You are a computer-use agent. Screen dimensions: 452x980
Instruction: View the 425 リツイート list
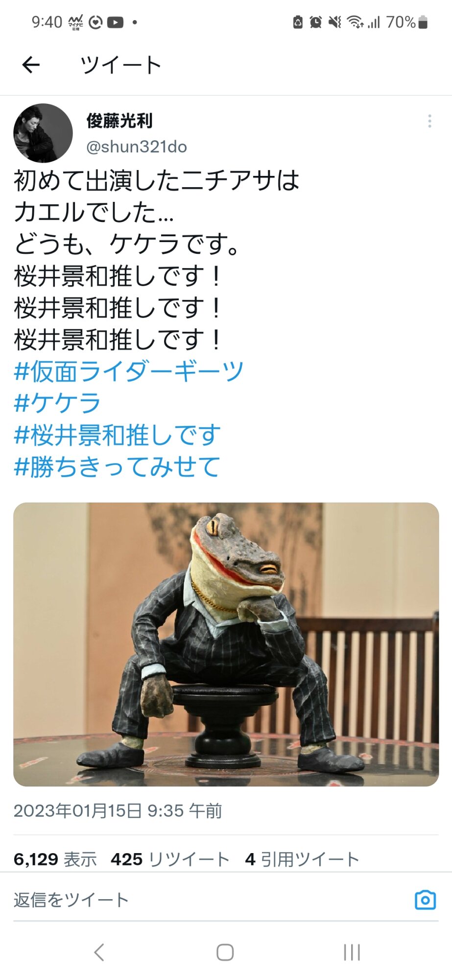click(x=170, y=859)
